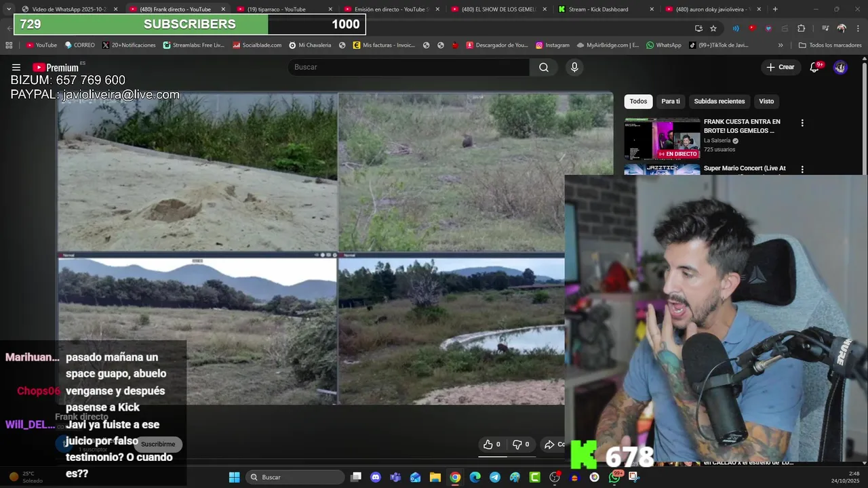Click the La Salsería channel name
Viewport: 868px width, 488px height.
717,141
